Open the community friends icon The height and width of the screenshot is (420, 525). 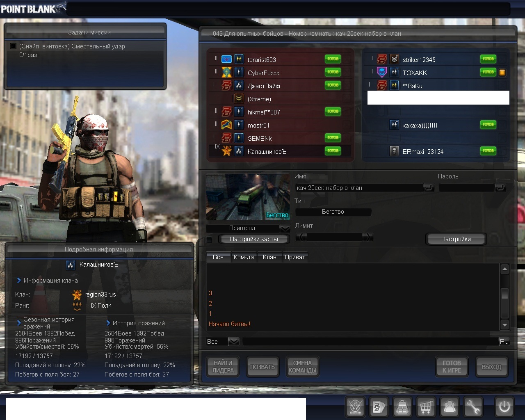pos(450,407)
